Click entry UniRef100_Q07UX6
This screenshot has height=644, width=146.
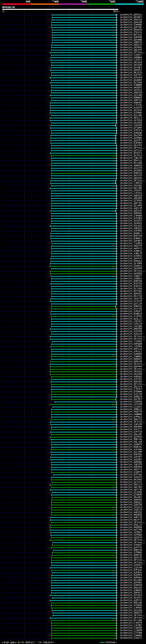[131, 120]
